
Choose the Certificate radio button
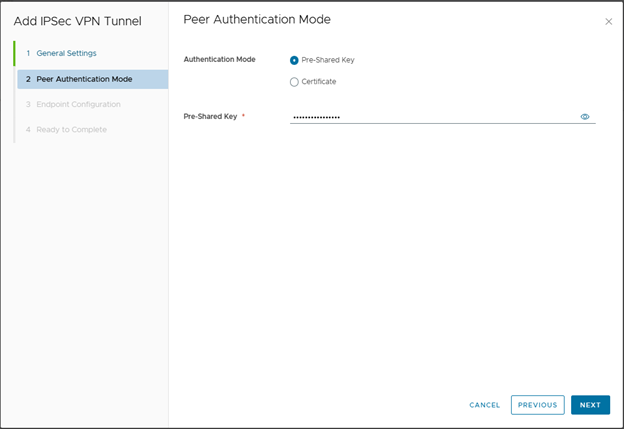click(294, 82)
